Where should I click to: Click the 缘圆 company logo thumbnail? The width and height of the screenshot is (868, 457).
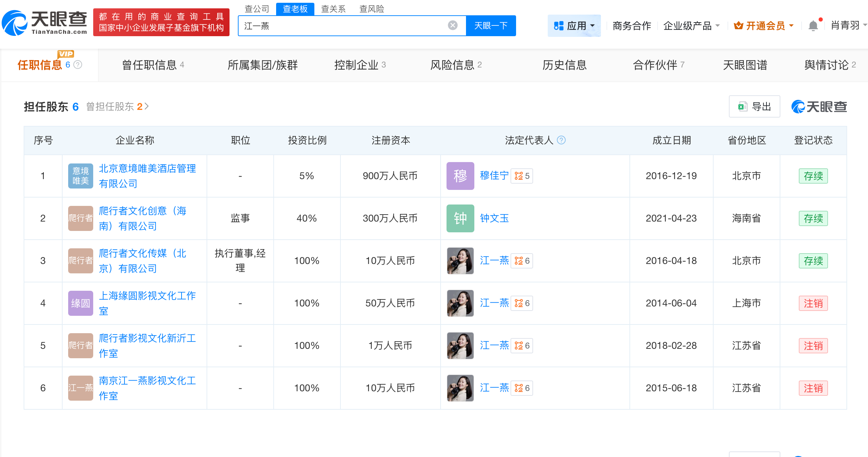tap(80, 303)
